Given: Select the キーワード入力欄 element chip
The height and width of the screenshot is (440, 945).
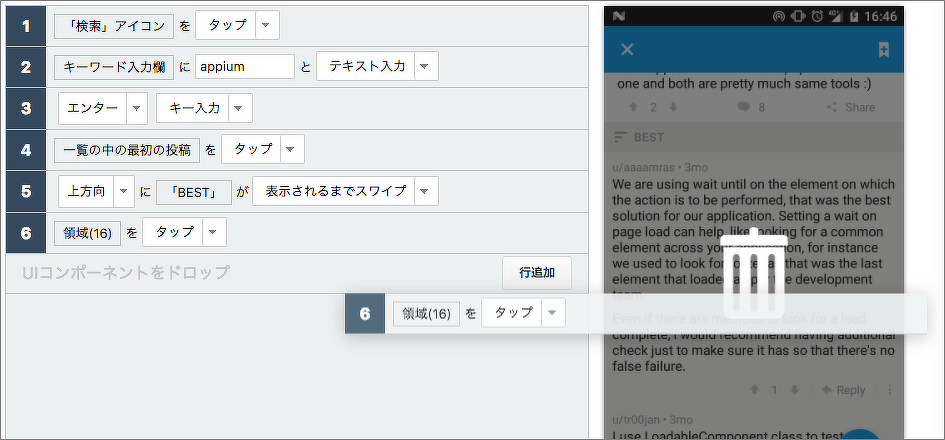Looking at the screenshot, I should tap(113, 67).
